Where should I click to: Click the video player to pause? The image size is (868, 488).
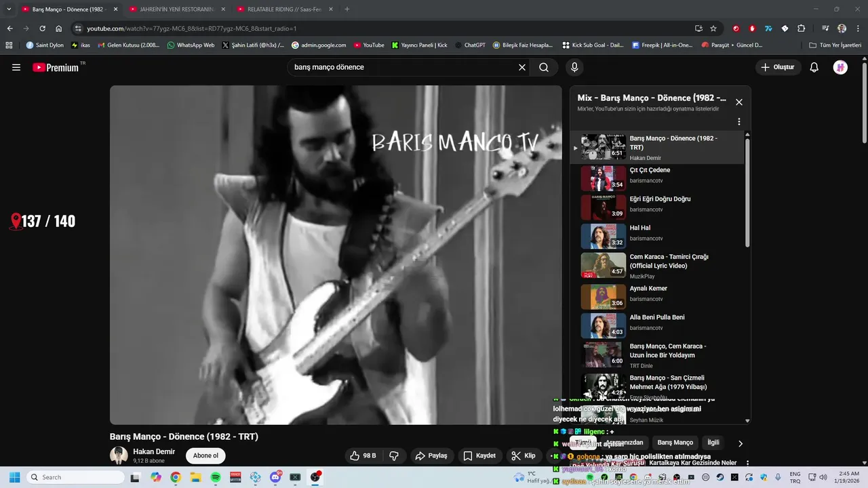tap(336, 255)
